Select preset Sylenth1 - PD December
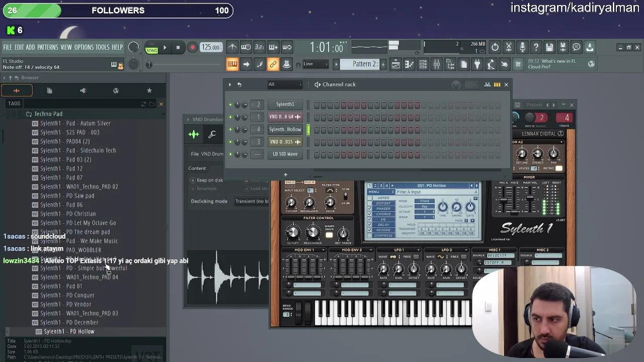Screen dimensions: 644x362 [x=69, y=322]
